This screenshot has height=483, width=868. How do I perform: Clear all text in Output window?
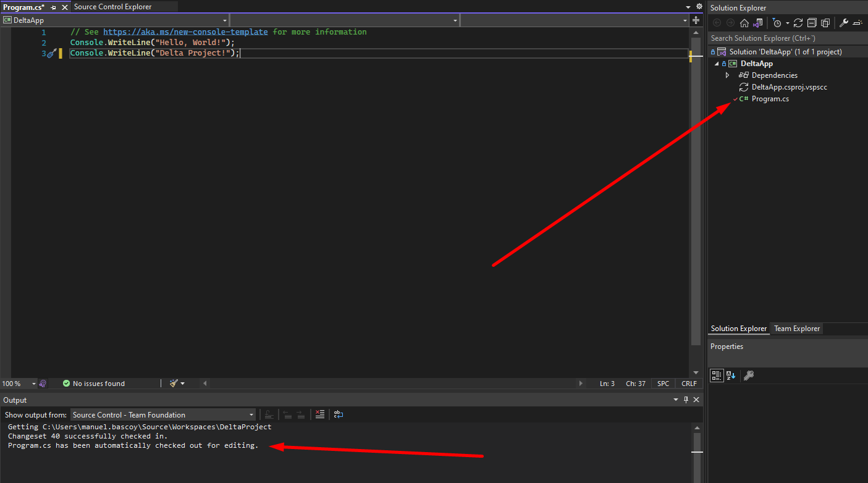pos(319,415)
